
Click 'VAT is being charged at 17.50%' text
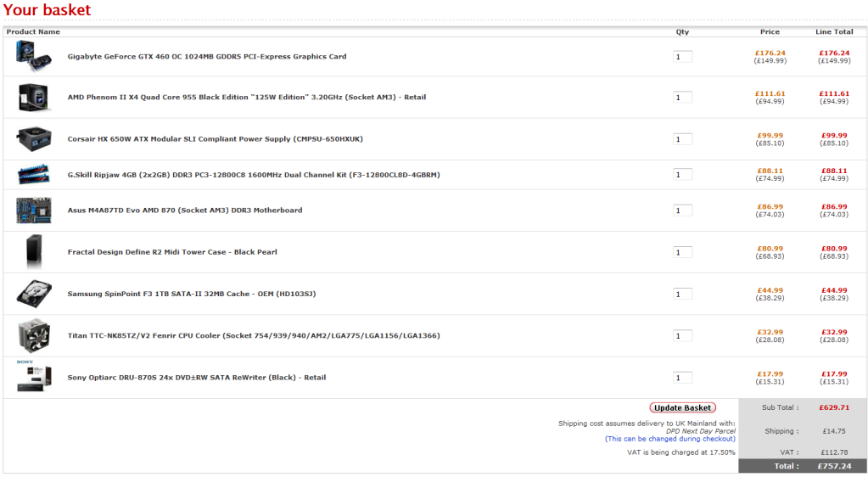(681, 452)
